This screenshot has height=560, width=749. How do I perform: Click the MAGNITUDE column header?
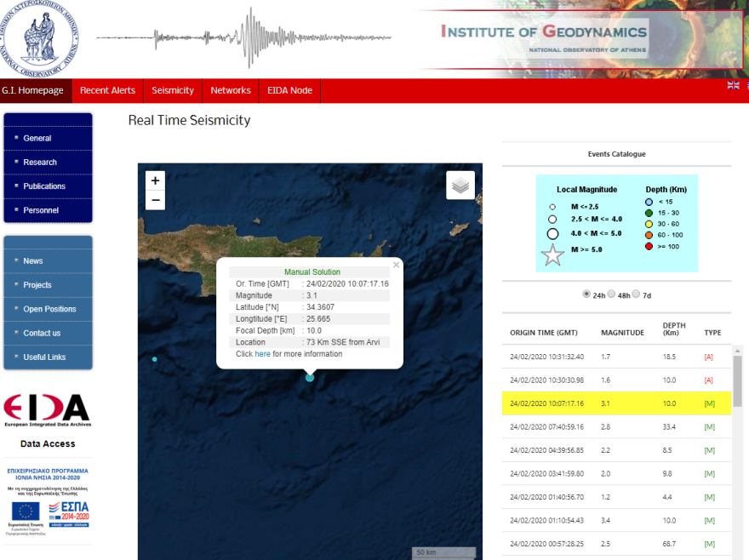tap(622, 333)
